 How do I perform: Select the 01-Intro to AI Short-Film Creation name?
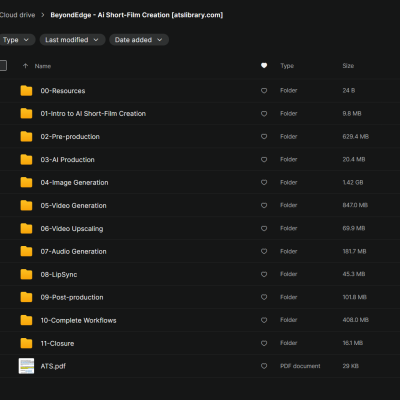coord(93,114)
